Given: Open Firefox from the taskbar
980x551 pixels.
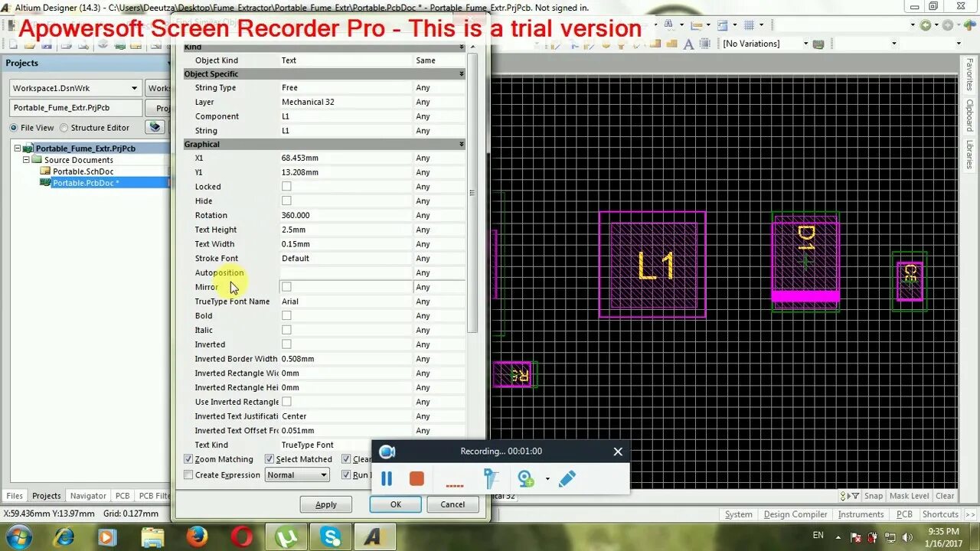Looking at the screenshot, I should 197,536.
